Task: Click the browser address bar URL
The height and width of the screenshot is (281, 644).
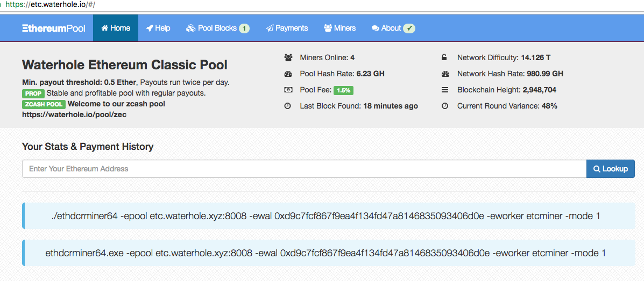Action: point(50,4)
